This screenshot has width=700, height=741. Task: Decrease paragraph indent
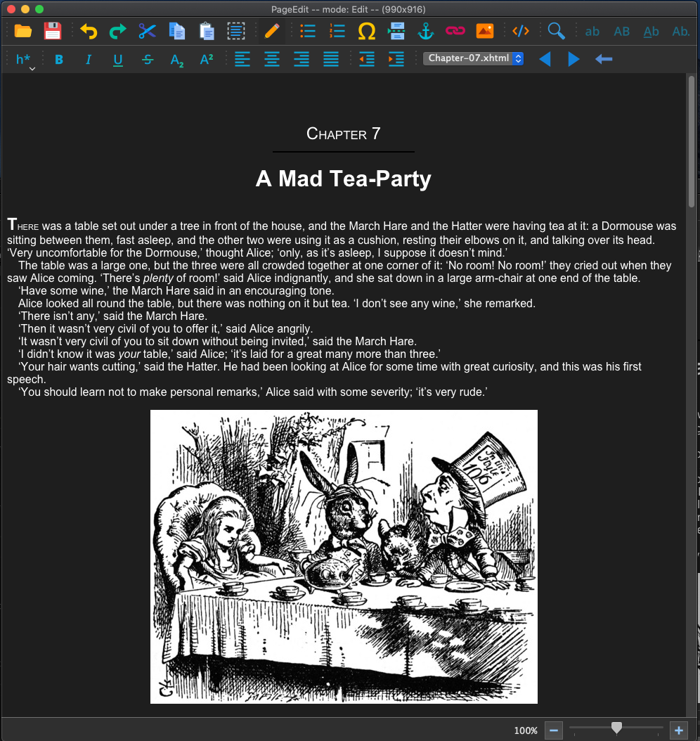tap(367, 60)
